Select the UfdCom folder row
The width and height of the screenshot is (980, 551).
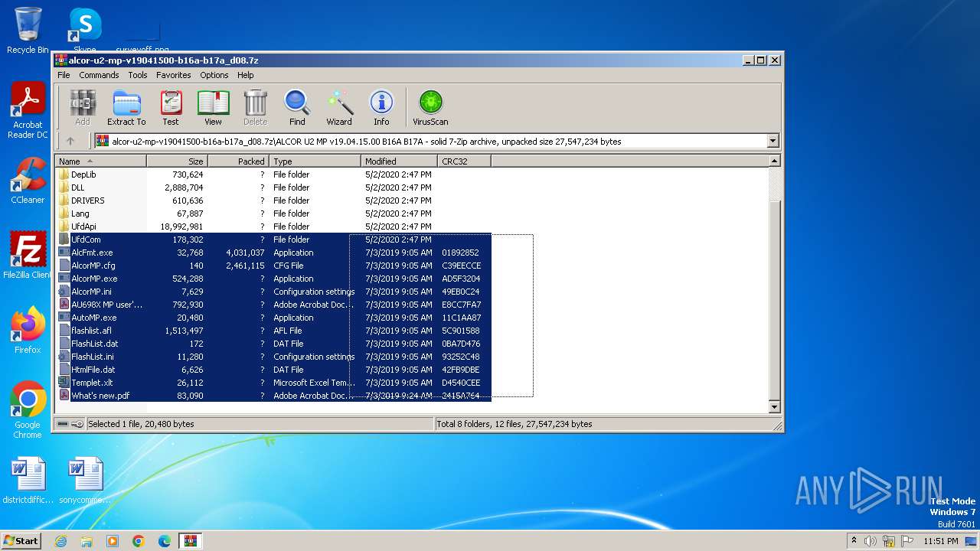pyautogui.click(x=274, y=240)
